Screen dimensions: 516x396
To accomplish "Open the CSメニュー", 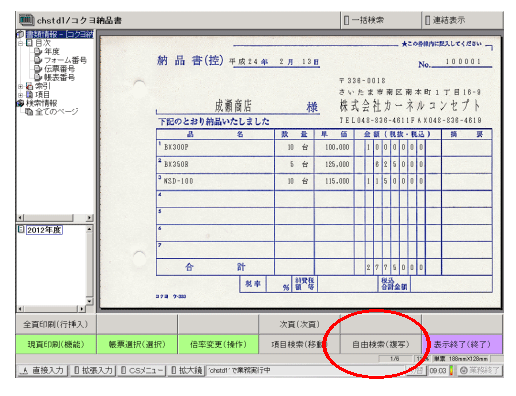I will [x=142, y=370].
